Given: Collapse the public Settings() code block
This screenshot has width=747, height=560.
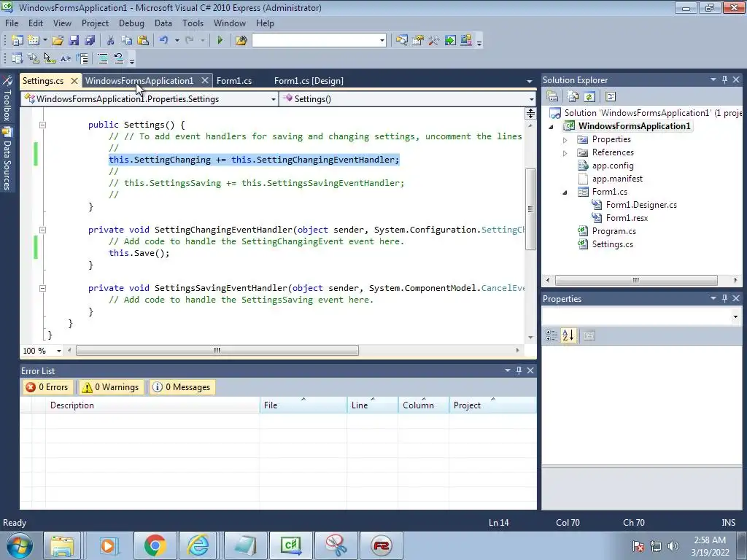Looking at the screenshot, I should pyautogui.click(x=42, y=125).
